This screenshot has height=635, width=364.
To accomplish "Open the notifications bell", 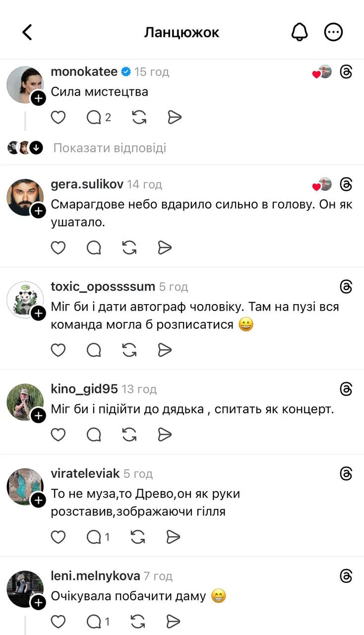I will click(x=299, y=32).
